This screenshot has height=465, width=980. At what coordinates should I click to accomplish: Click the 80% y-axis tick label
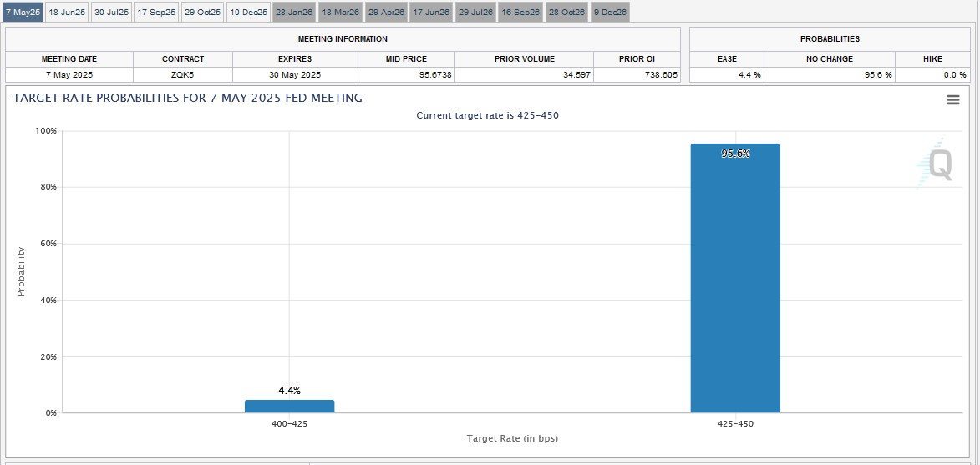(48, 187)
